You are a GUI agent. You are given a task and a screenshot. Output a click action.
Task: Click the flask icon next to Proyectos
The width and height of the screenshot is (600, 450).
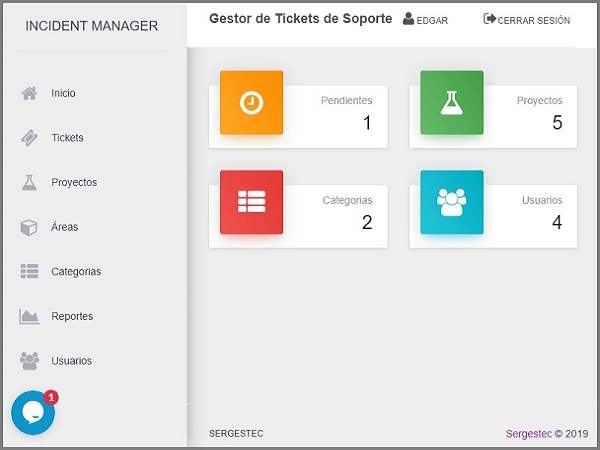pyautogui.click(x=29, y=183)
